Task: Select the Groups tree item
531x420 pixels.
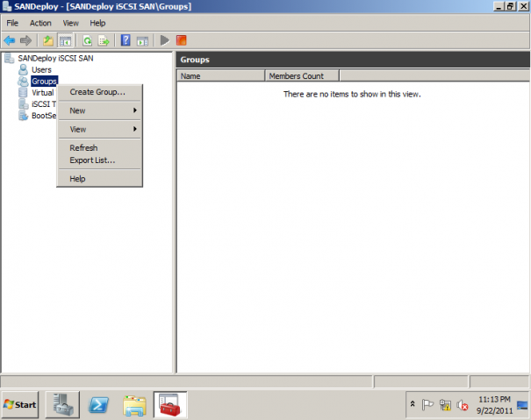Action: pyautogui.click(x=44, y=82)
